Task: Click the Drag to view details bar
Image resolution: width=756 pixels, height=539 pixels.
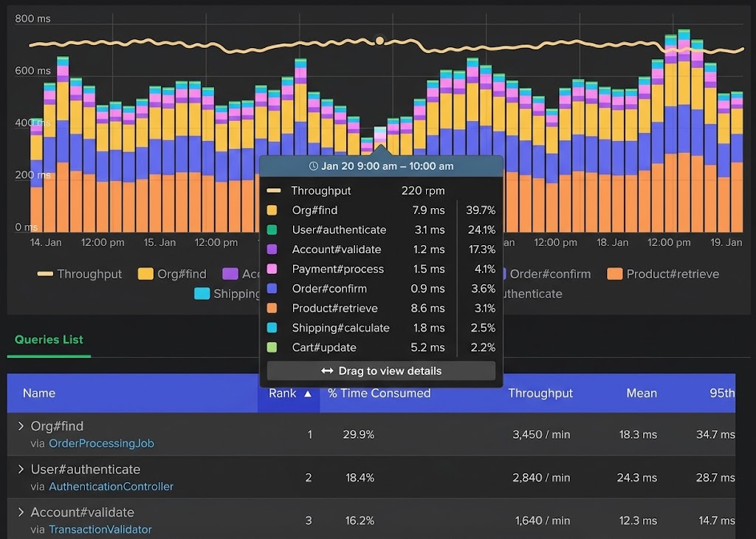Action: [381, 371]
